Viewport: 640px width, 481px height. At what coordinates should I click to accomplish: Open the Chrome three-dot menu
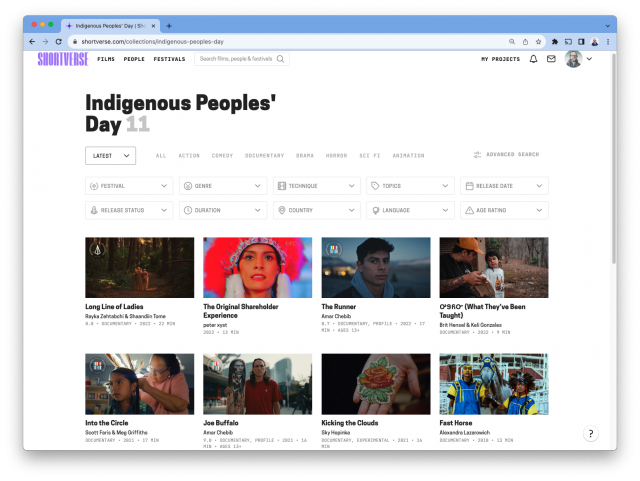608,42
